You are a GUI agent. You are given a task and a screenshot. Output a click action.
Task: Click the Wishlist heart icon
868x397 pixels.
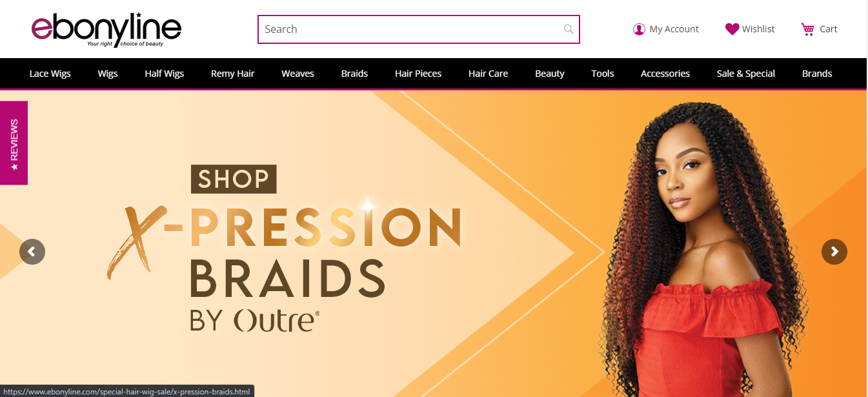732,29
